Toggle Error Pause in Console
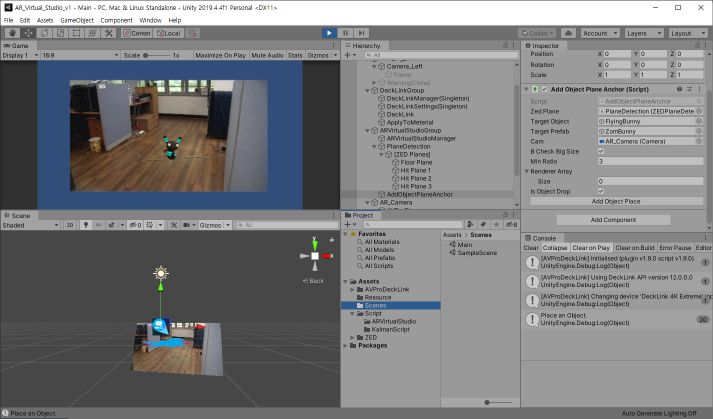Image resolution: width=713 pixels, height=419 pixels. pos(675,248)
